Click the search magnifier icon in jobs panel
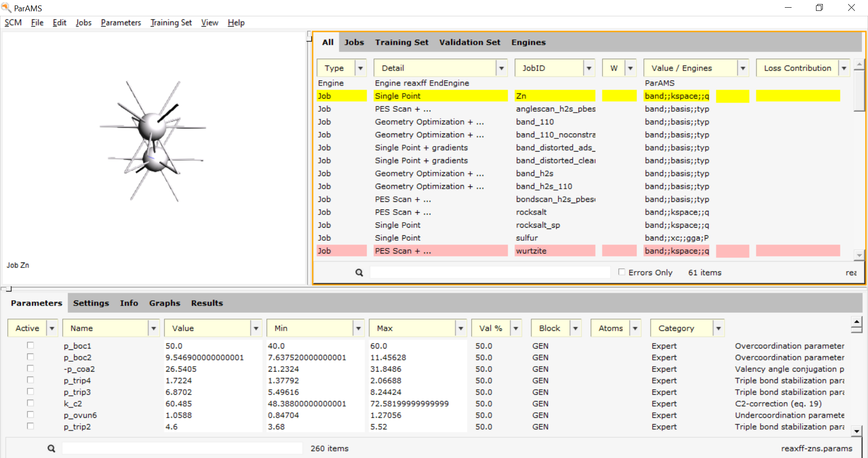The width and height of the screenshot is (868, 458). pyautogui.click(x=359, y=272)
